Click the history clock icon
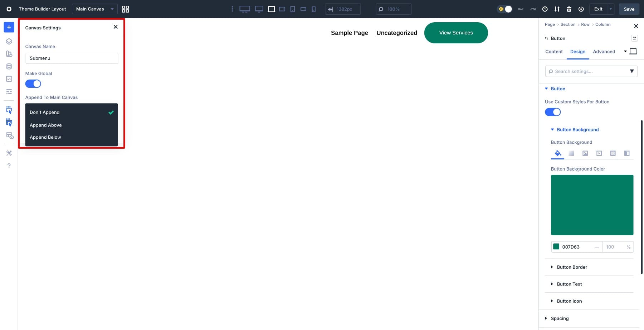Image resolution: width=644 pixels, height=330 pixels. click(545, 9)
